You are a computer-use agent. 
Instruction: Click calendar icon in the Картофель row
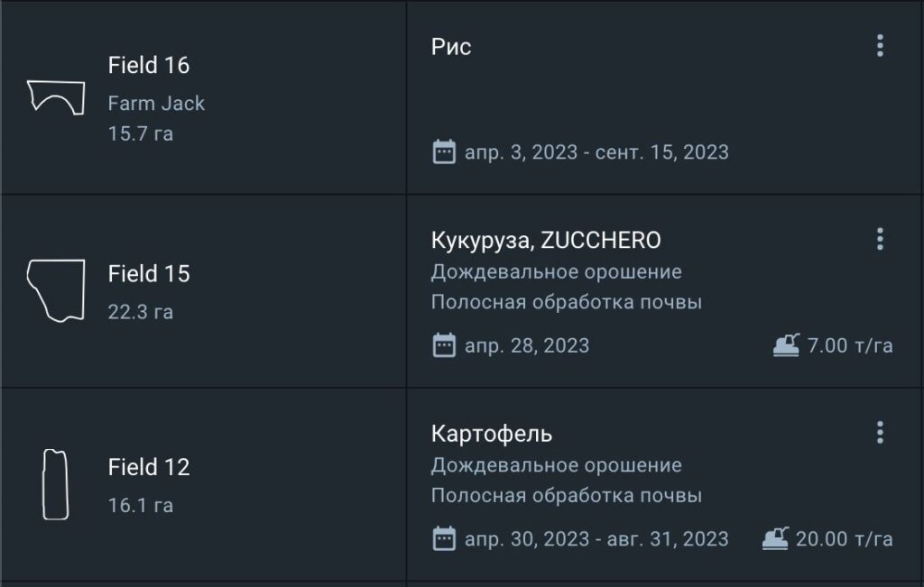pyautogui.click(x=444, y=539)
